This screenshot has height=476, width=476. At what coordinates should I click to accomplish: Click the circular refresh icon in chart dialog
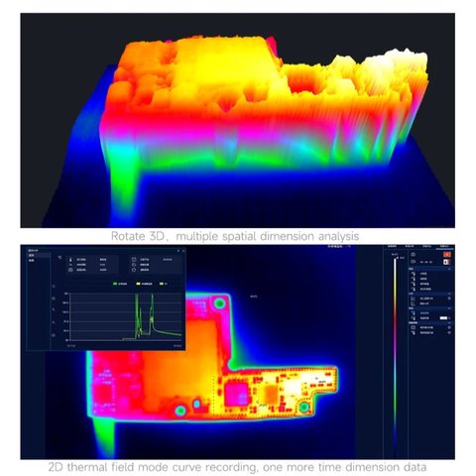pyautogui.click(x=134, y=270)
